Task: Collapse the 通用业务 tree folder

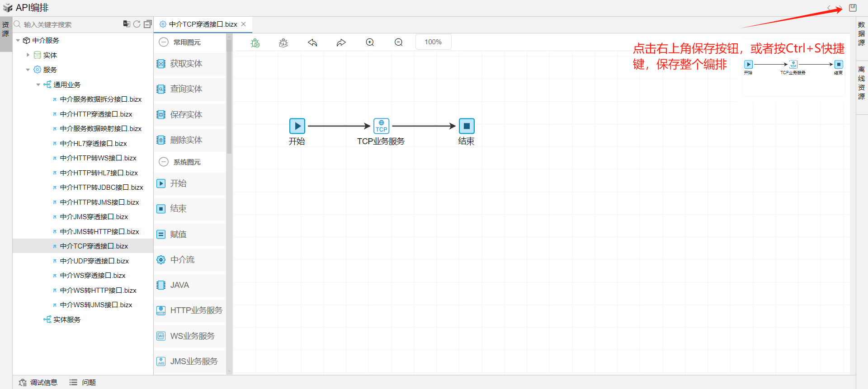Action: pyautogui.click(x=38, y=84)
